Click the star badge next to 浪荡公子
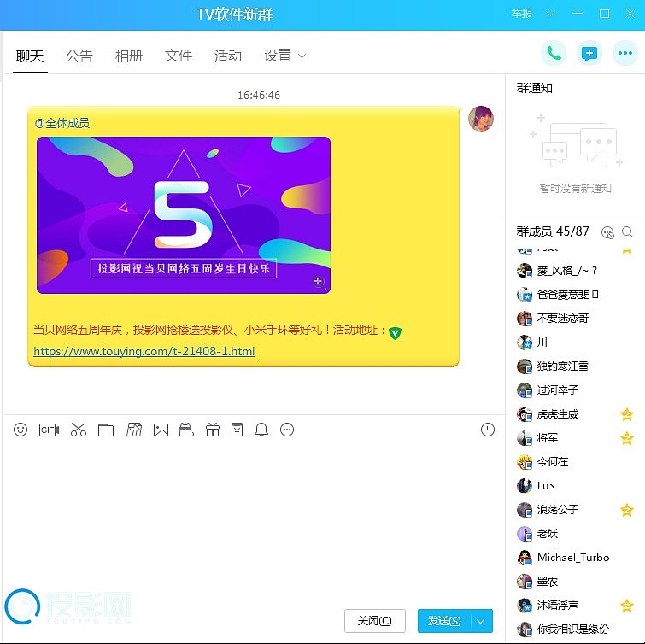The width and height of the screenshot is (645, 644). click(626, 510)
